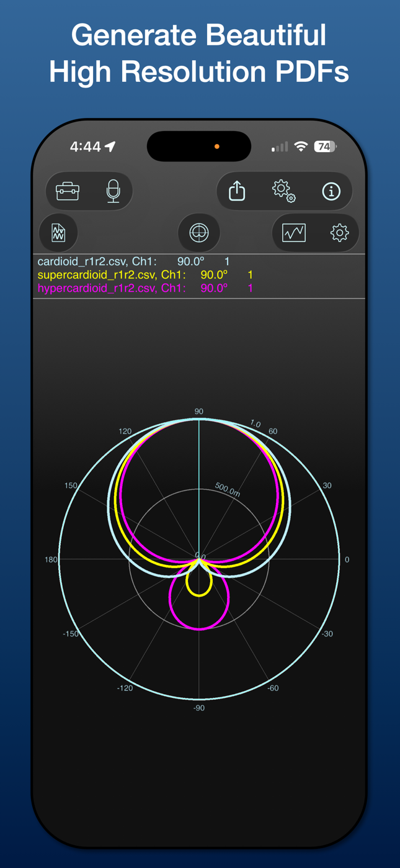Tap the 0 degree axis label
400x868 pixels.
(347, 559)
